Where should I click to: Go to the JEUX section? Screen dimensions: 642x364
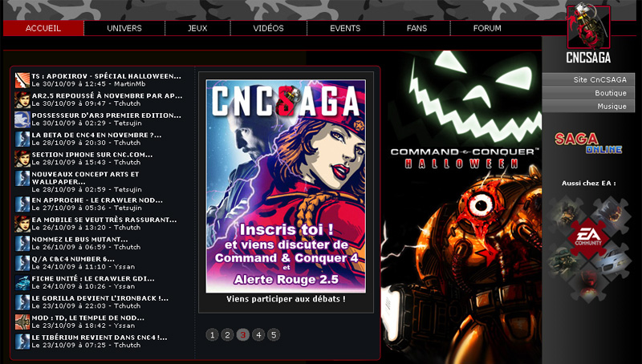tap(197, 28)
